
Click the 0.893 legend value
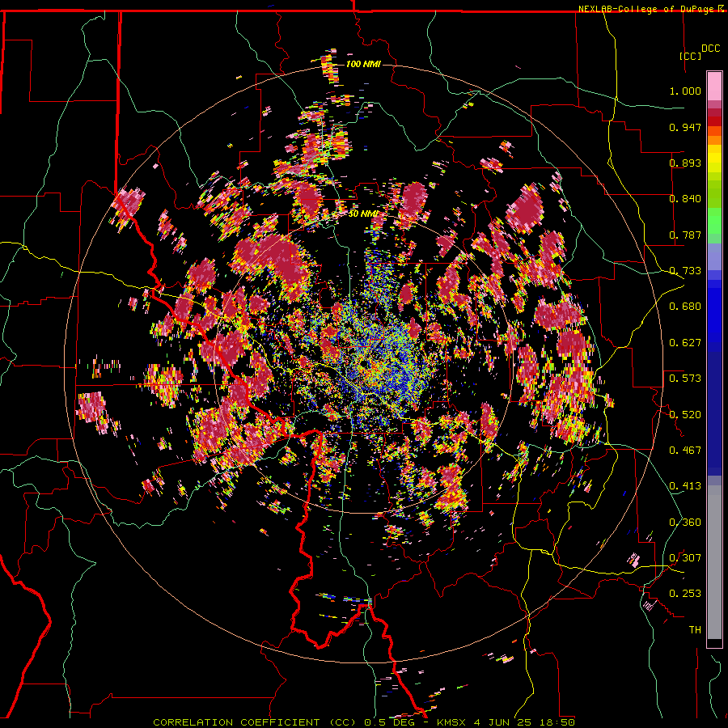685,163
